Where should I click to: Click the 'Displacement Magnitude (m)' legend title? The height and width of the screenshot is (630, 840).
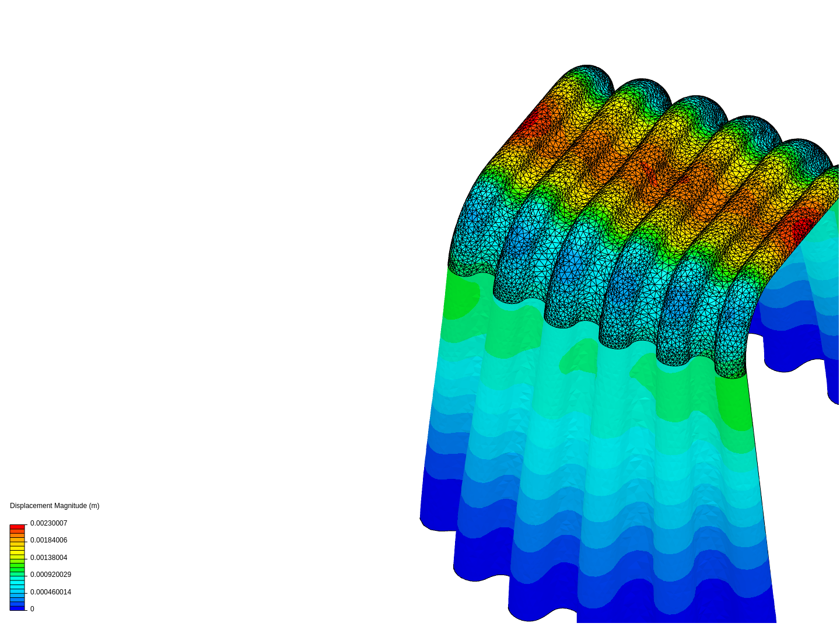click(x=54, y=506)
